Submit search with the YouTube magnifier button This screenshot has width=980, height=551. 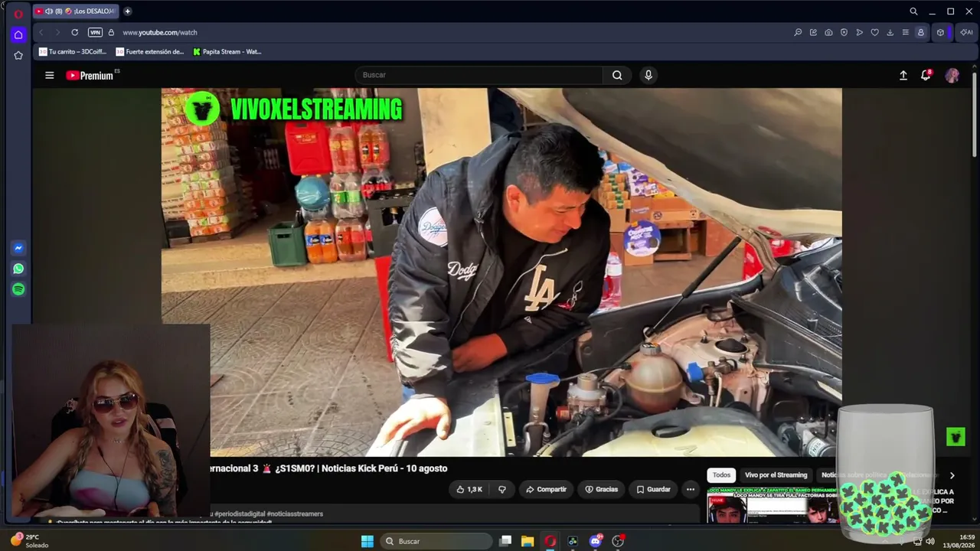[x=617, y=75]
